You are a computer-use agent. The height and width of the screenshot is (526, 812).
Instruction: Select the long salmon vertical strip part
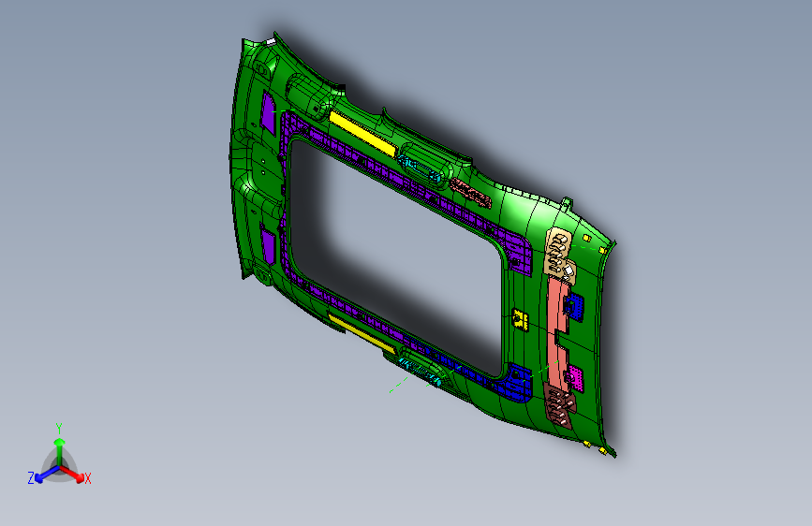tap(557, 332)
